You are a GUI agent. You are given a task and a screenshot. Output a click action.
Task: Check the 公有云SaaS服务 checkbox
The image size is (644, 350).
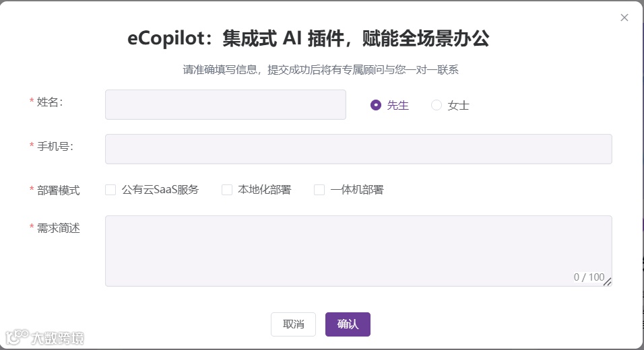click(110, 190)
